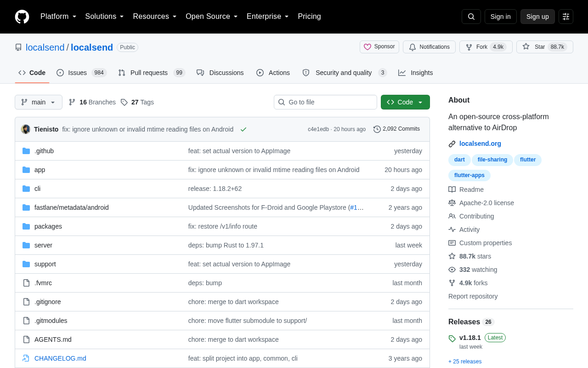Screen dimensions: 588x368
Task: Show the + 25 releases link
Action: pyautogui.click(x=465, y=362)
